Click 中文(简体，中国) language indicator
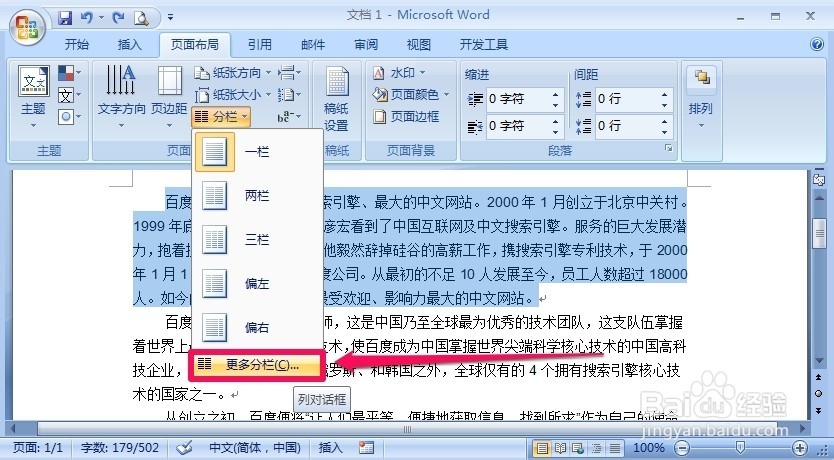Screen dimensions: 834x460 point(255,448)
